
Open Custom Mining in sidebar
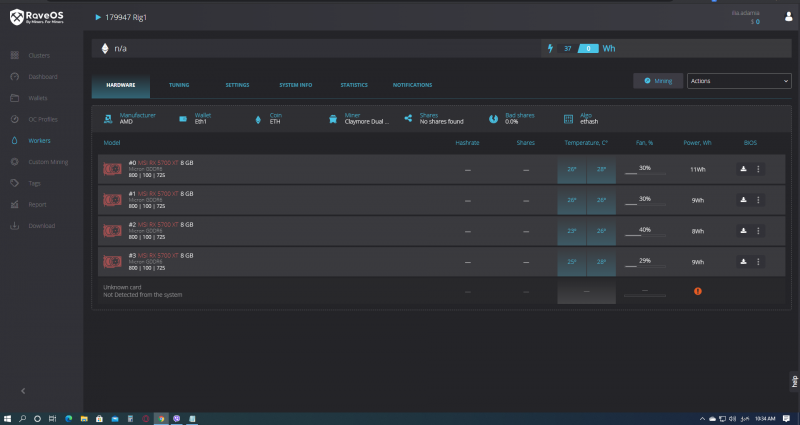point(47,162)
